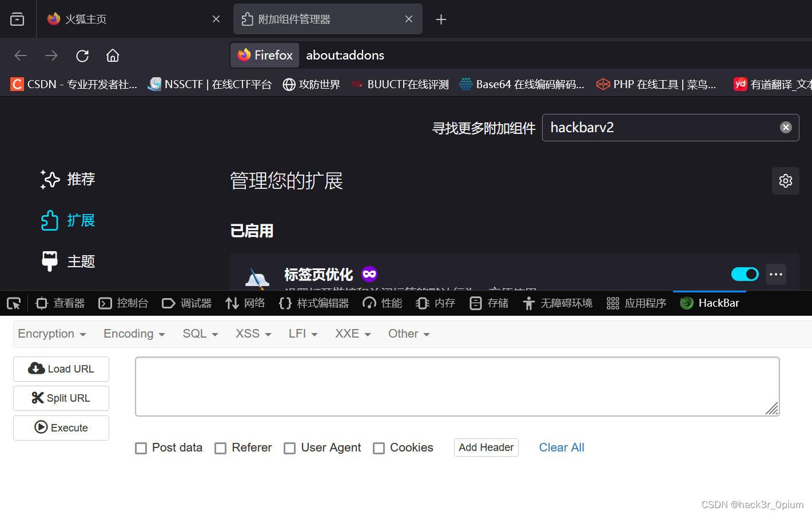The height and width of the screenshot is (515, 812).
Task: Select the 性能 (Performance) panel icon
Action: pyautogui.click(x=382, y=303)
